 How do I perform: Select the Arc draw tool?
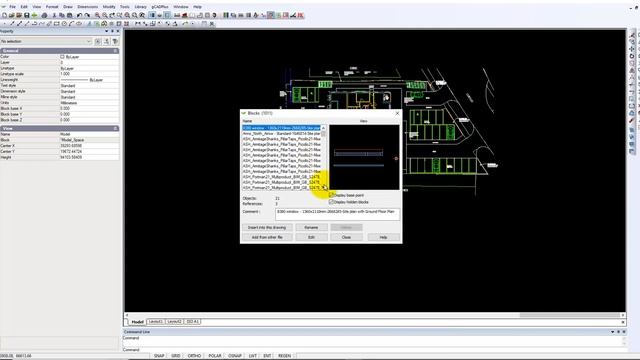point(71,24)
